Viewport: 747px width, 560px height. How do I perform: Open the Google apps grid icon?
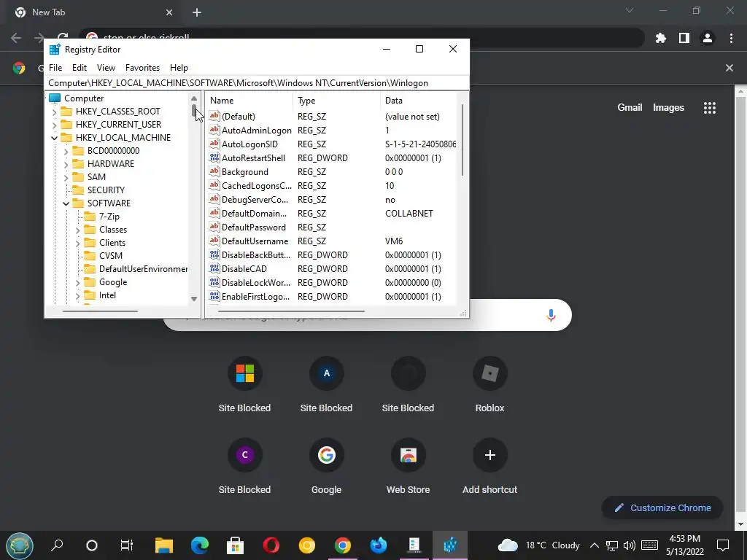[710, 108]
